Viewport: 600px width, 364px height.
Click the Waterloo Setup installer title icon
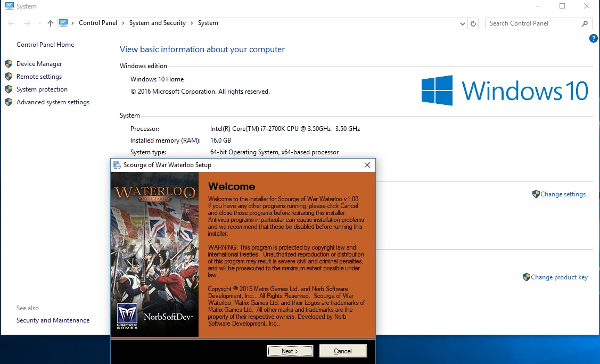point(117,165)
